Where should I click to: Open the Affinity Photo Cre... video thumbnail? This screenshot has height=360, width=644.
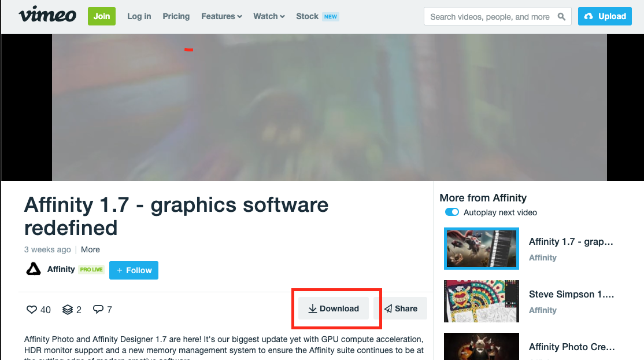tap(482, 347)
